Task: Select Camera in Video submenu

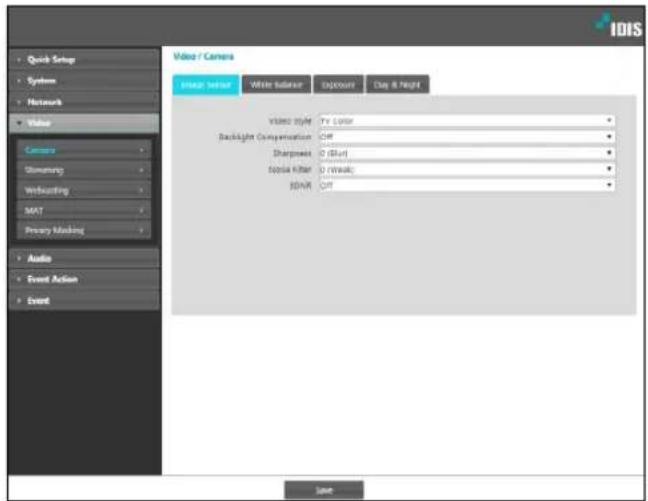Action: (x=84, y=150)
